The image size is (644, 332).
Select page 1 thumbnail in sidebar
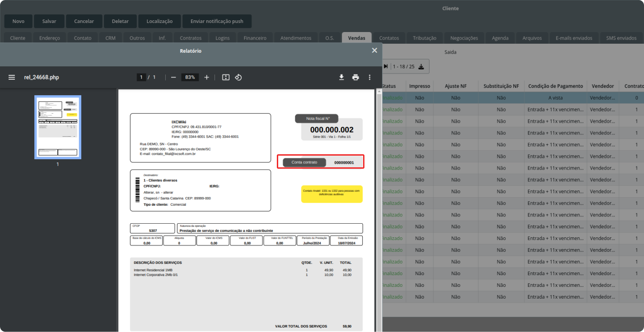[x=58, y=127]
